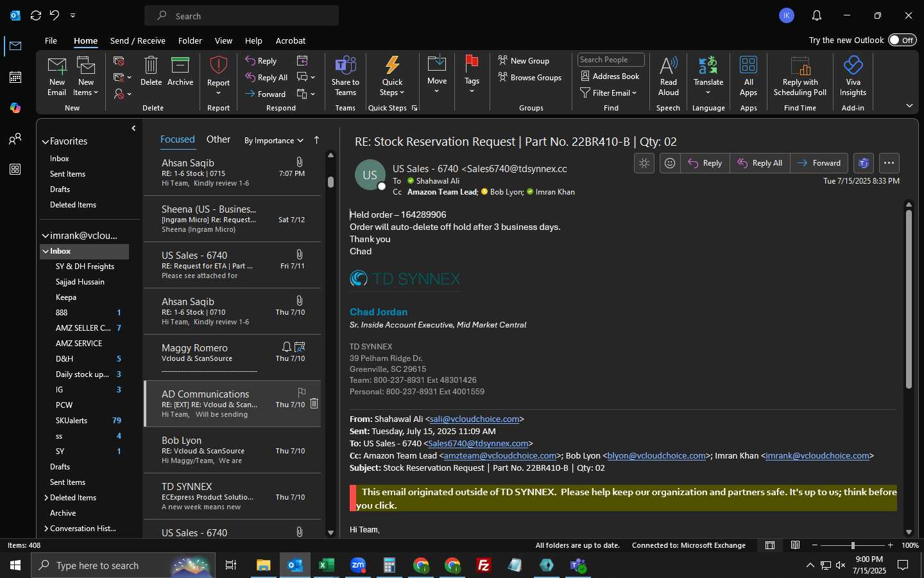924x578 pixels.
Task: Reverse sort order arrow
Action: tap(316, 140)
